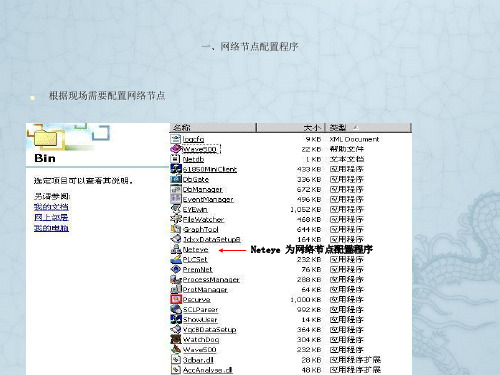Select the WatchDog program icon
The height and width of the screenshot is (375, 500).
point(176,339)
